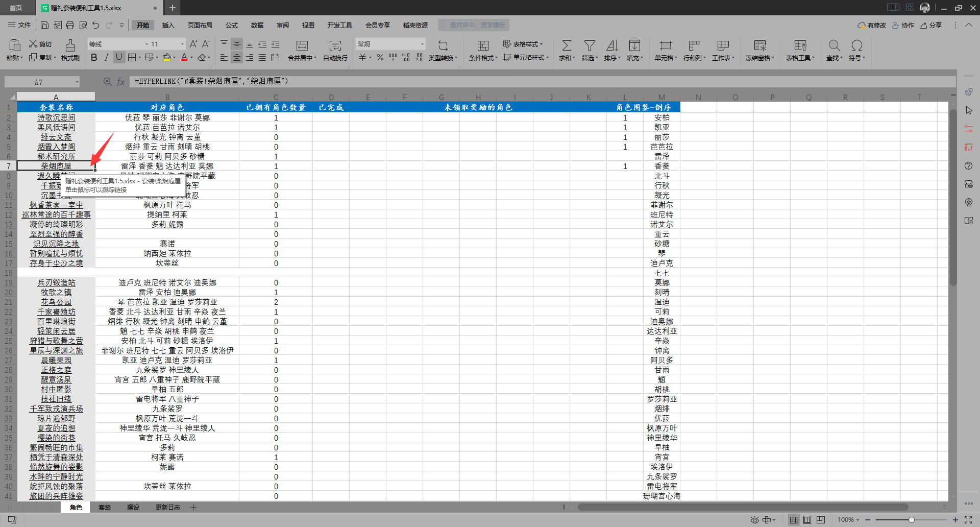980x527 pixels.
Task: Toggle Italic formatting
Action: point(106,57)
